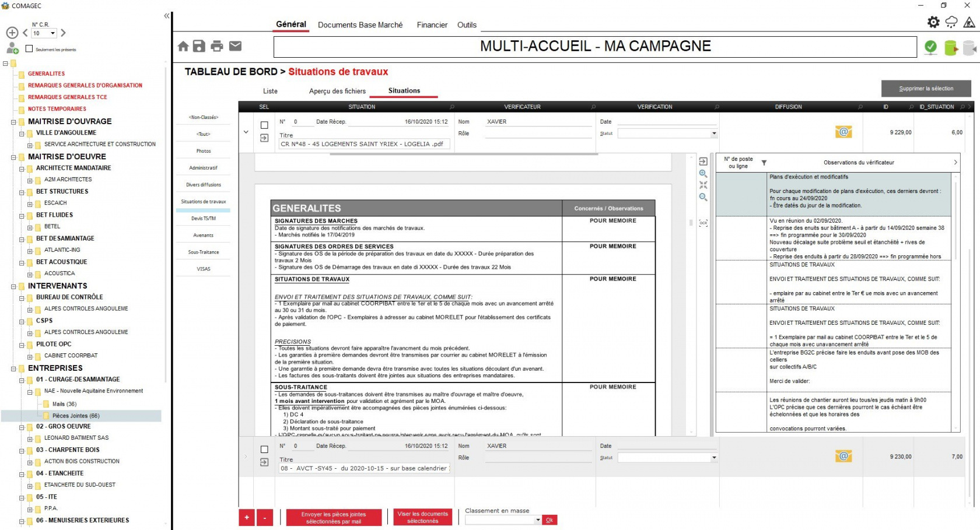The image size is (980, 530).
Task: Click the home icon in the toolbar
Action: pyautogui.click(x=183, y=47)
